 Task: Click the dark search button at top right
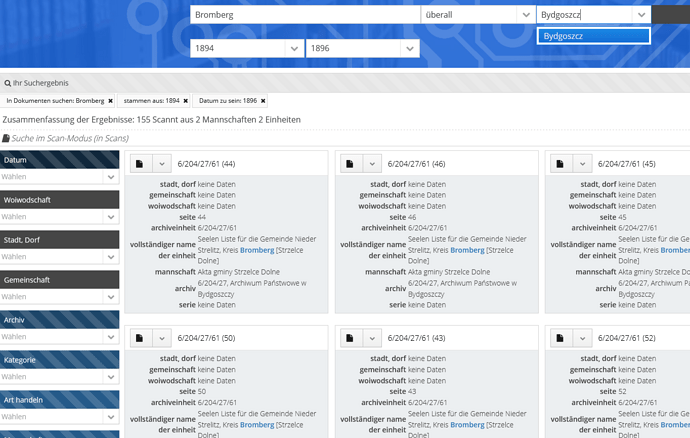click(671, 15)
